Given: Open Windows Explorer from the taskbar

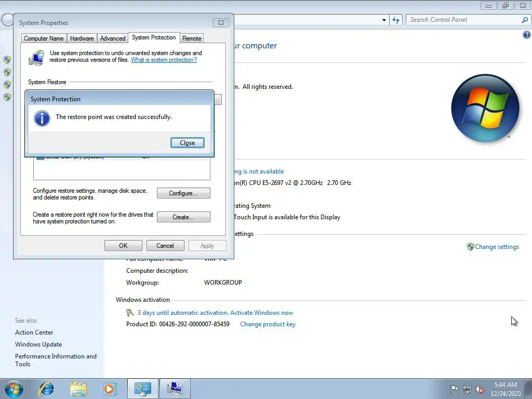Looking at the screenshot, I should (78, 389).
